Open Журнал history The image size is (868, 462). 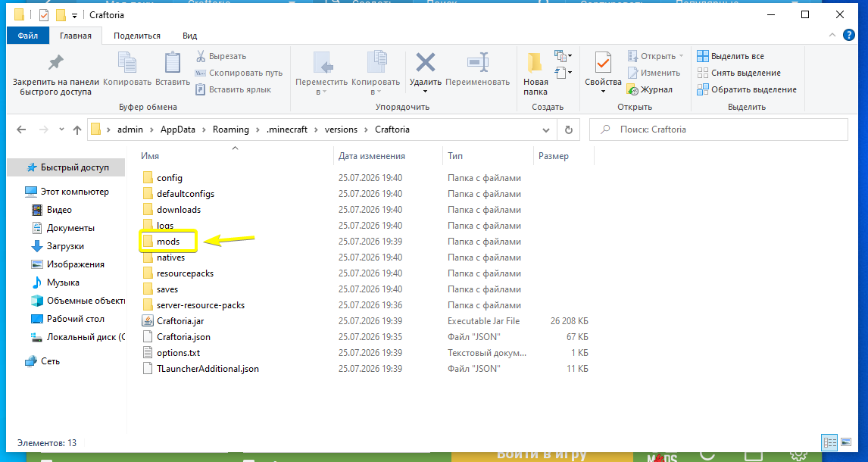click(x=650, y=89)
